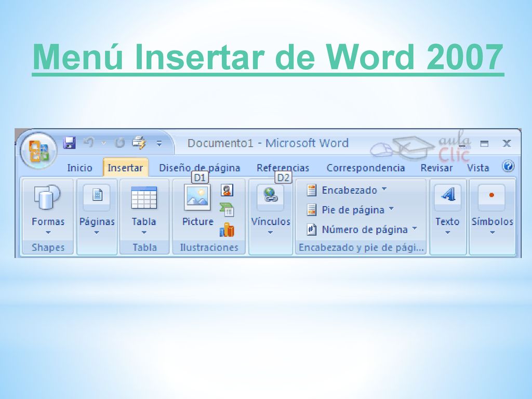Screen dimensions: 532x399
Task: Open the Referencias tab
Action: 283,168
